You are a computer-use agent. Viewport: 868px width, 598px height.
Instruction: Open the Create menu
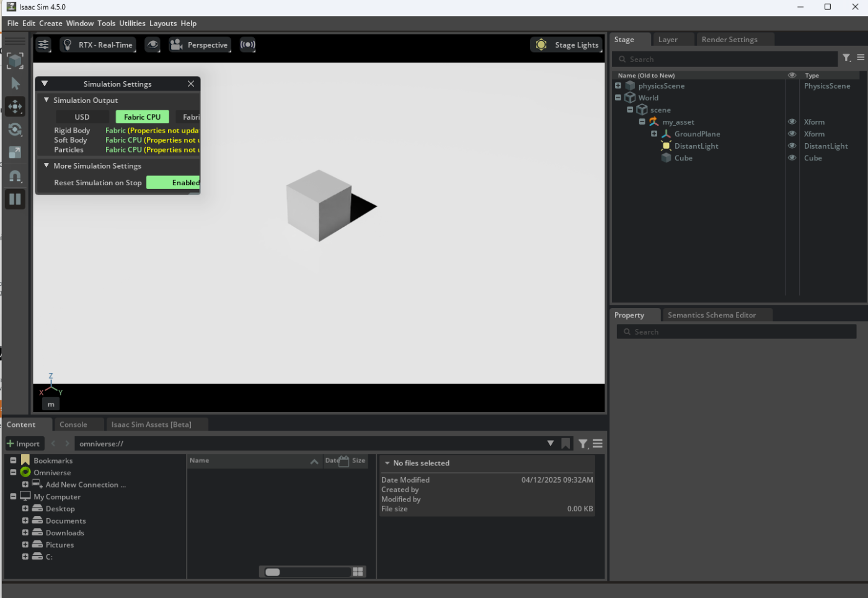click(51, 24)
